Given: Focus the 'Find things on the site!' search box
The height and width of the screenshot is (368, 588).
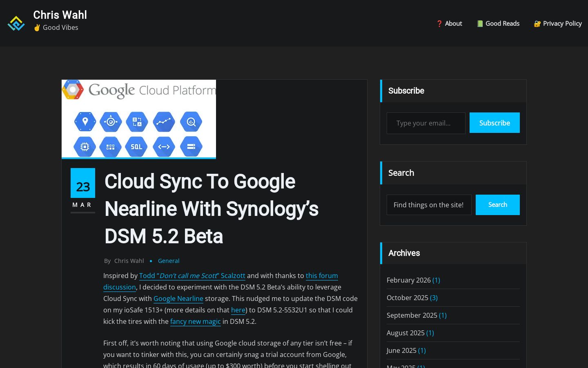Looking at the screenshot, I should point(429,205).
